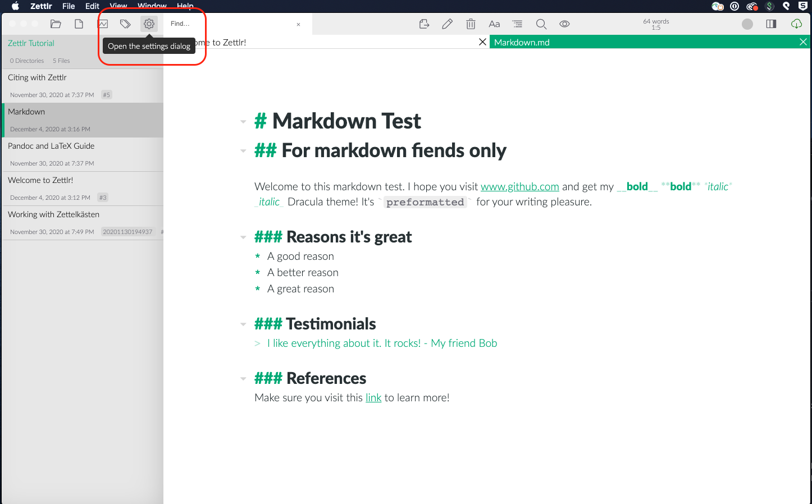Click the green cloud update icon
The image size is (812, 504).
[796, 24]
